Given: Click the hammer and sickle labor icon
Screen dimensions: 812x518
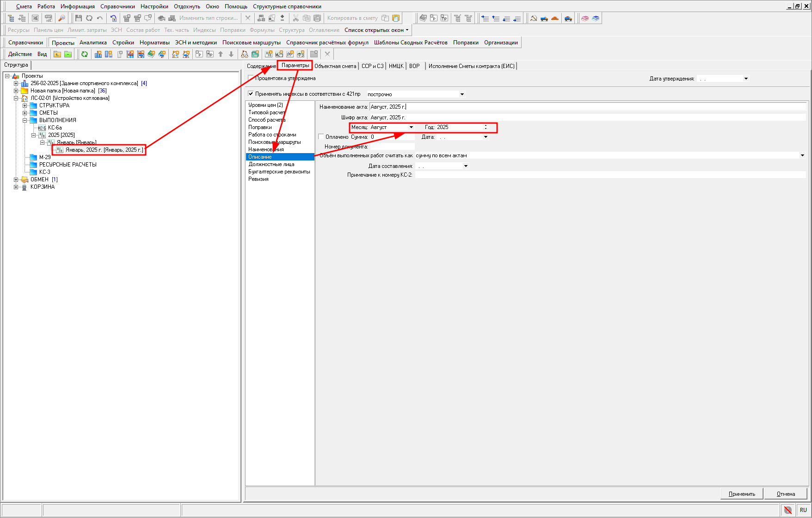Looking at the screenshot, I should (534, 18).
